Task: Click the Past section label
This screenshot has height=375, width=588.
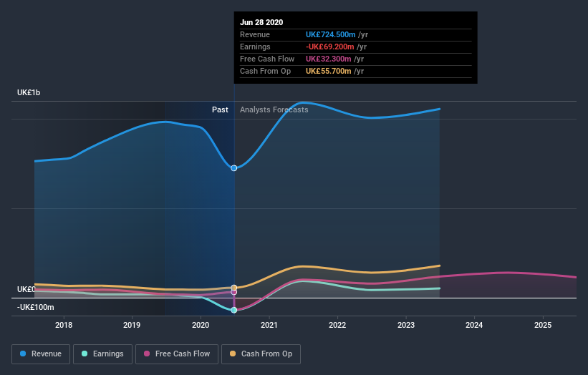Action: pos(220,109)
